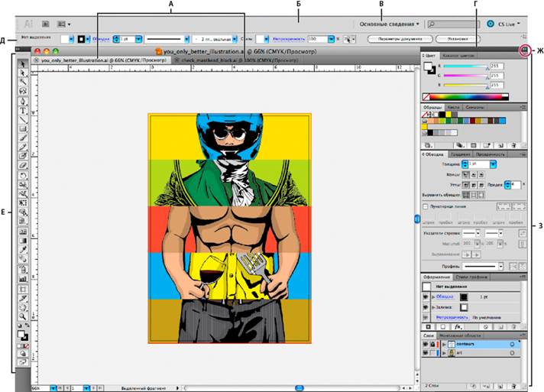This screenshot has height=392, width=544.
Task: Open the Символы panel tab
Action: pyautogui.click(x=474, y=107)
